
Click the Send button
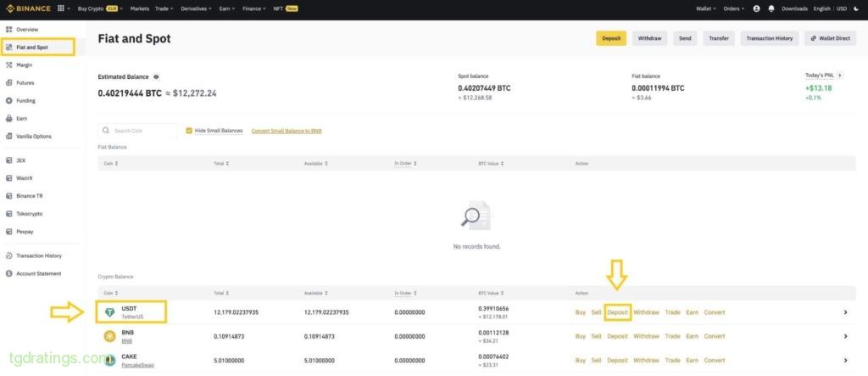coord(685,38)
